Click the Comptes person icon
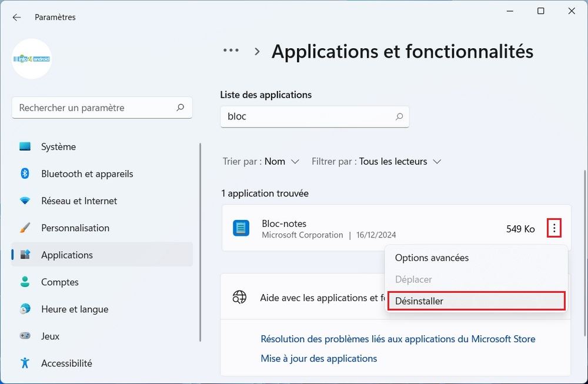This screenshot has width=588, height=384. [x=25, y=282]
